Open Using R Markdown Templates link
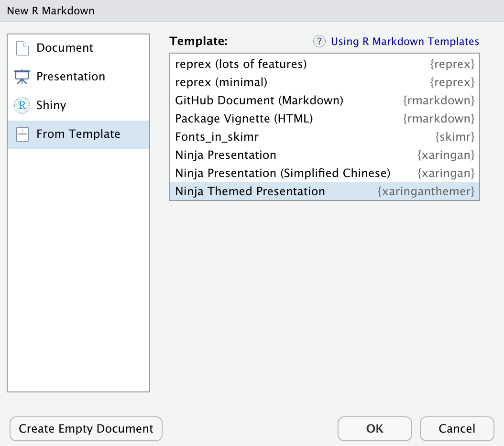 (x=405, y=42)
